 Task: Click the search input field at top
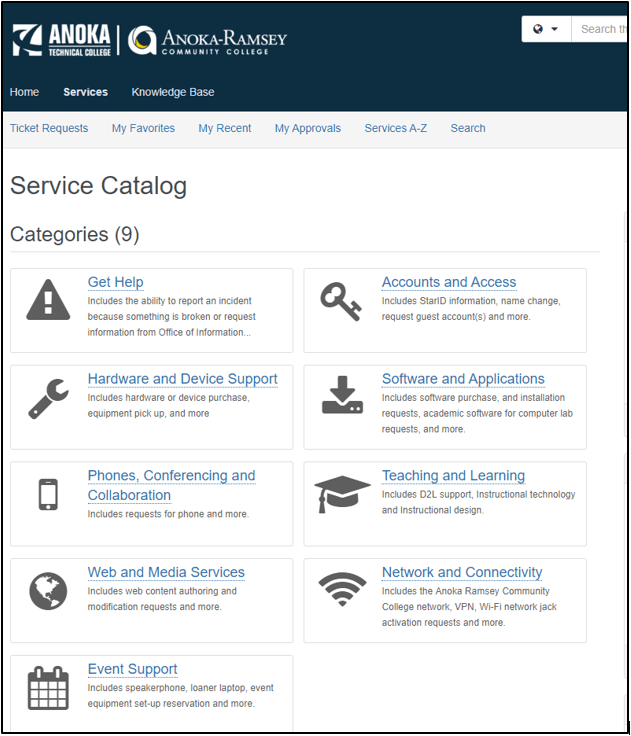pos(600,29)
